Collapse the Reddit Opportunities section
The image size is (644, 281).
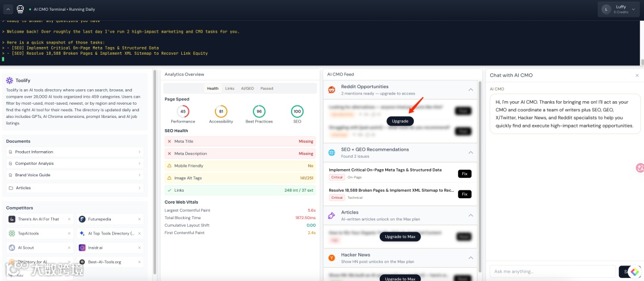click(470, 89)
